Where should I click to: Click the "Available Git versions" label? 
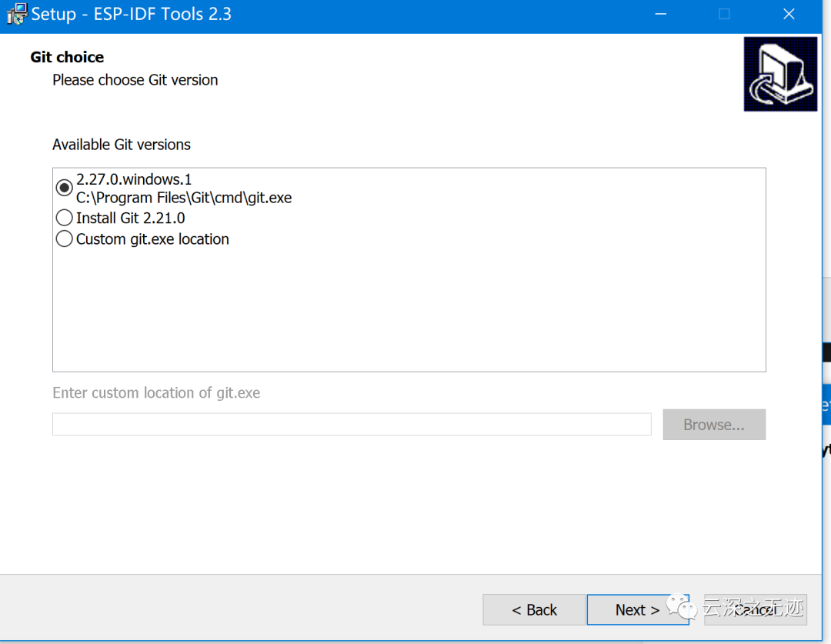coord(122,145)
